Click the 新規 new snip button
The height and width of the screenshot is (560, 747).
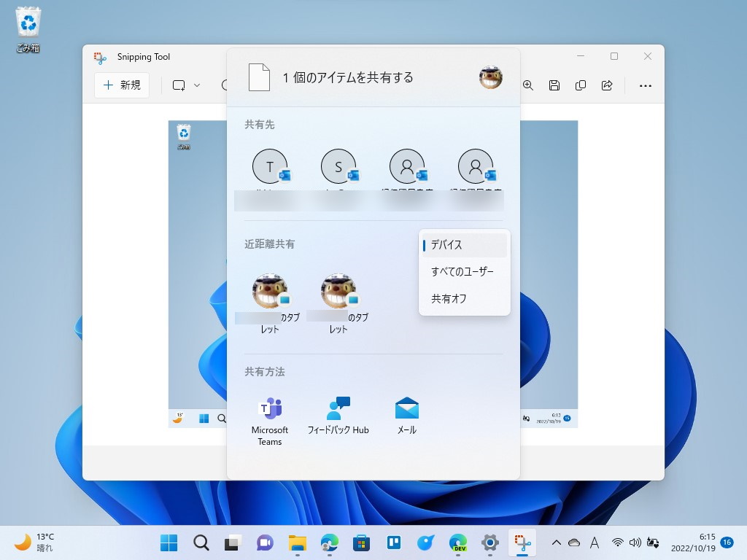point(122,85)
